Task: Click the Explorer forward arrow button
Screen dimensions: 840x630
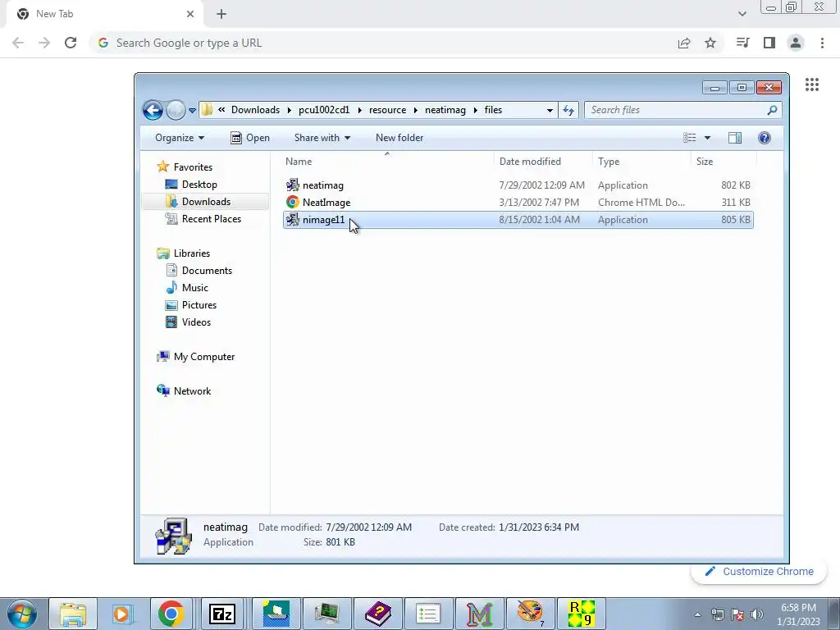Action: 176,111
